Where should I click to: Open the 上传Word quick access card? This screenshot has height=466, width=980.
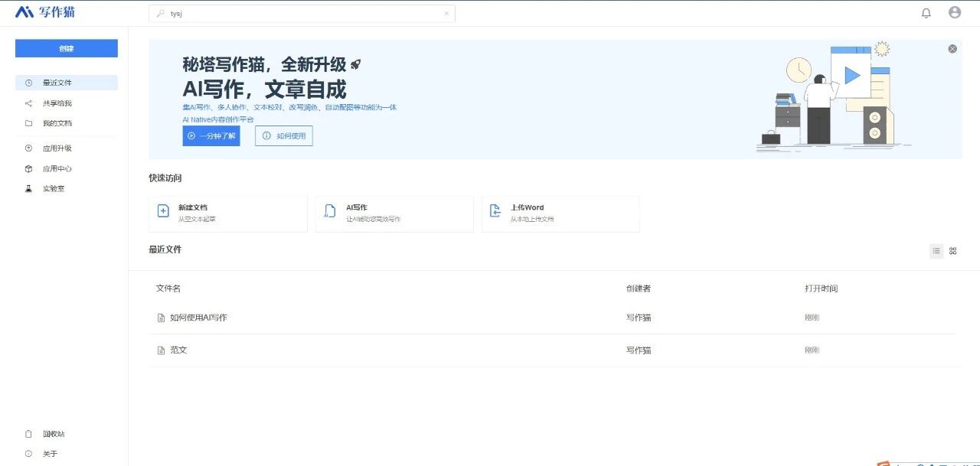pos(560,213)
